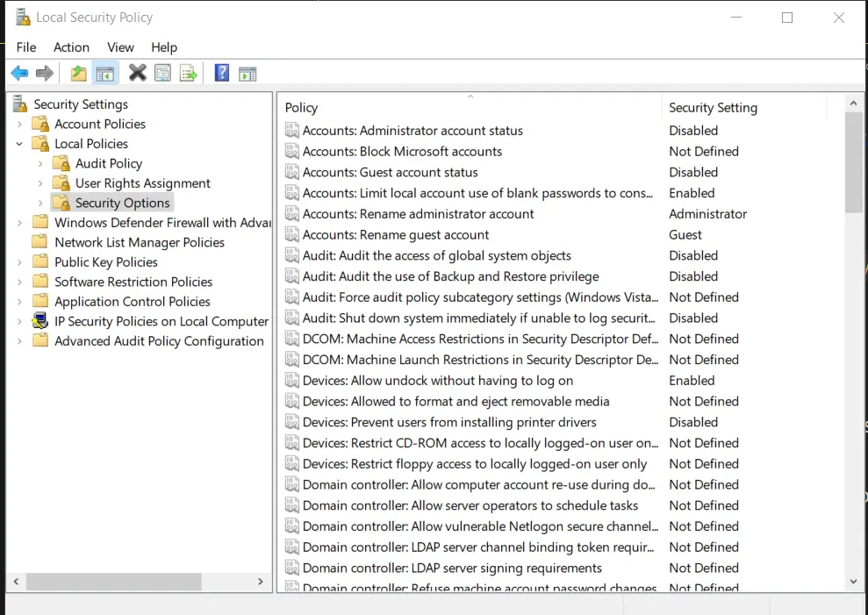Toggle the Show/Hide Action Pane icon
The width and height of the screenshot is (868, 615).
(x=247, y=74)
